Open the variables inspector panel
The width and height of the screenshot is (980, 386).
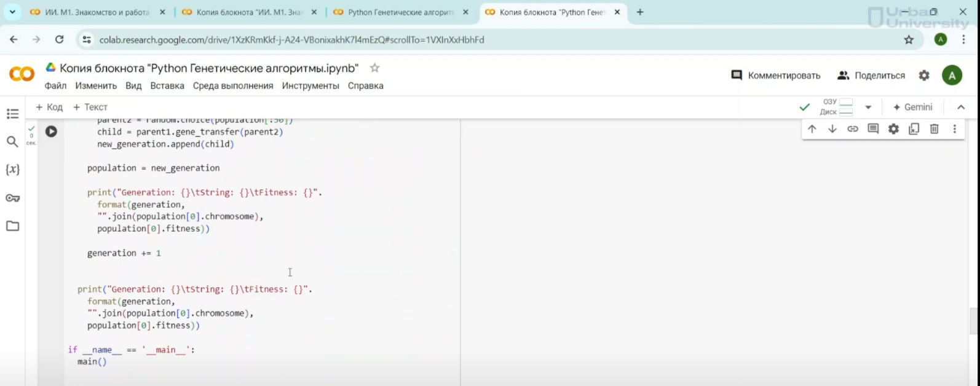pos(12,170)
